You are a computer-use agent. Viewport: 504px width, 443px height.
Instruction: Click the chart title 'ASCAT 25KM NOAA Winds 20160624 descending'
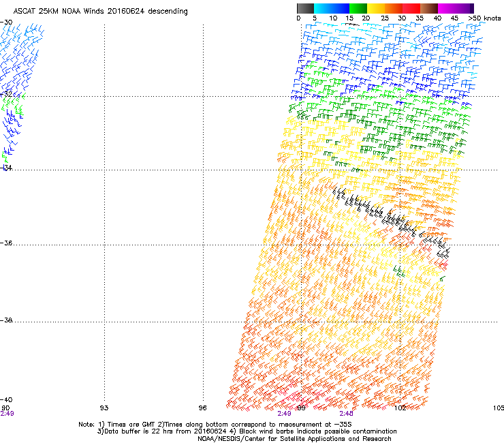[100, 12]
